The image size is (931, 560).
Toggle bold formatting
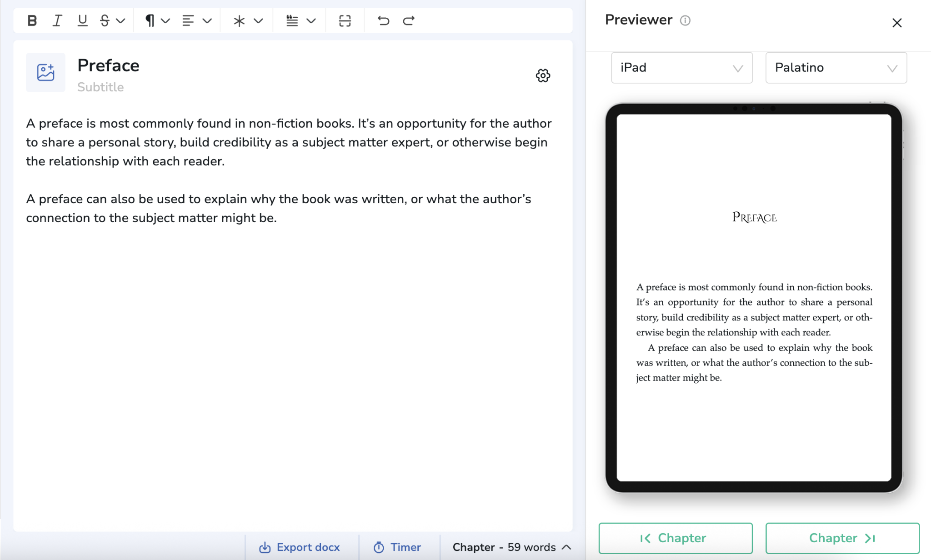(x=32, y=20)
